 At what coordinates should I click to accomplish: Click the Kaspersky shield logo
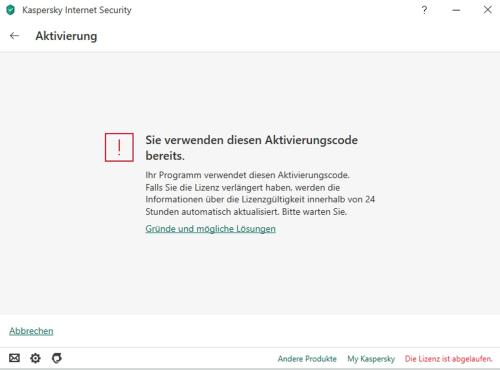[11, 10]
